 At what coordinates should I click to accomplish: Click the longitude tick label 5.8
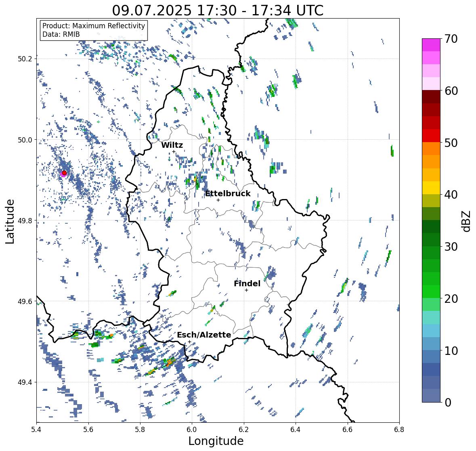(140, 429)
